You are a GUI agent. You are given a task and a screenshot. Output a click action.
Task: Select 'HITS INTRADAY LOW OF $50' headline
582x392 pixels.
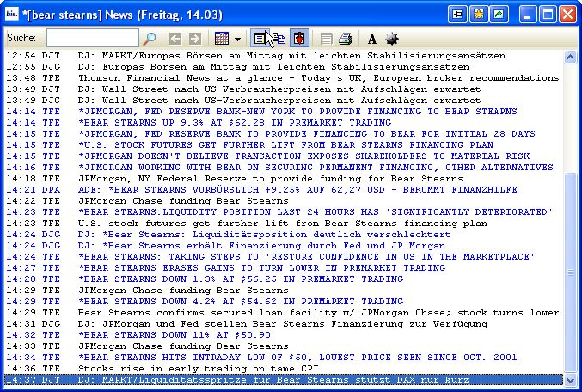[284, 357]
